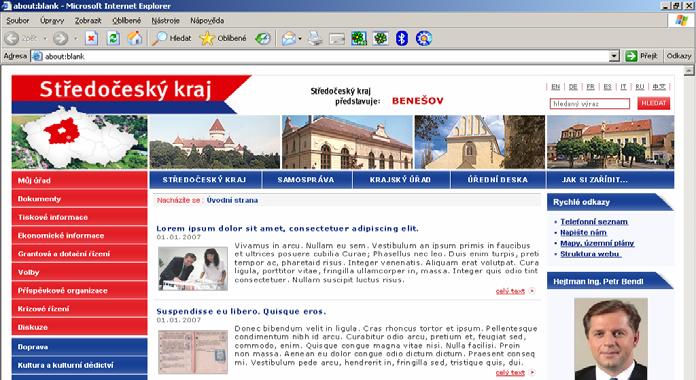
Task: Click the Bluetooth toolbar icon
Action: point(402,39)
